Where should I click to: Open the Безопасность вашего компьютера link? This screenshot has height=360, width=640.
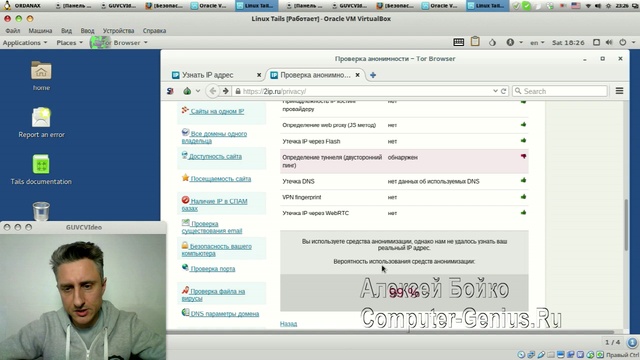tap(217, 250)
